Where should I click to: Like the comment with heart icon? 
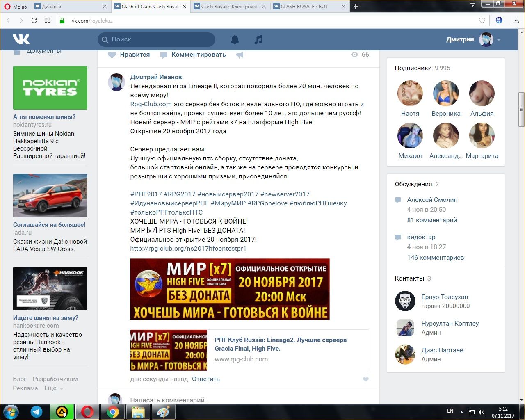[366, 379]
